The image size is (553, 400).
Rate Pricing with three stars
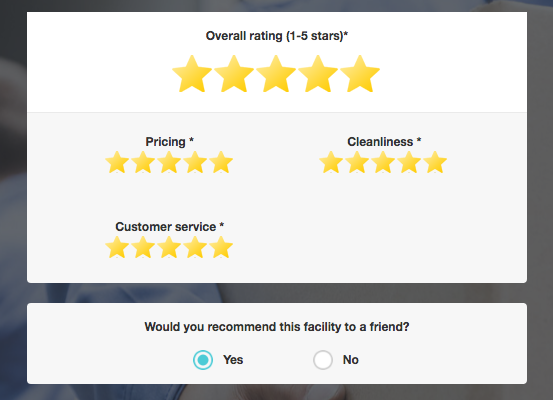(169, 162)
